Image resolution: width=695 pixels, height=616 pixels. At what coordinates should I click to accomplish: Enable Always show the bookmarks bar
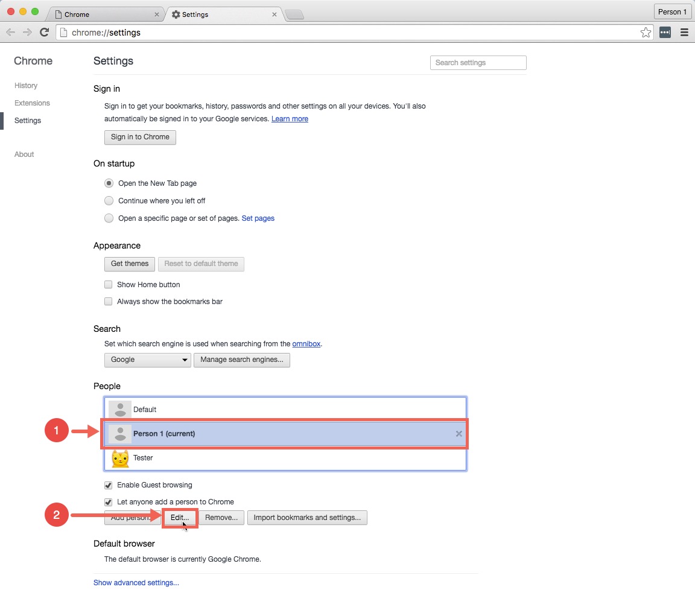(108, 302)
